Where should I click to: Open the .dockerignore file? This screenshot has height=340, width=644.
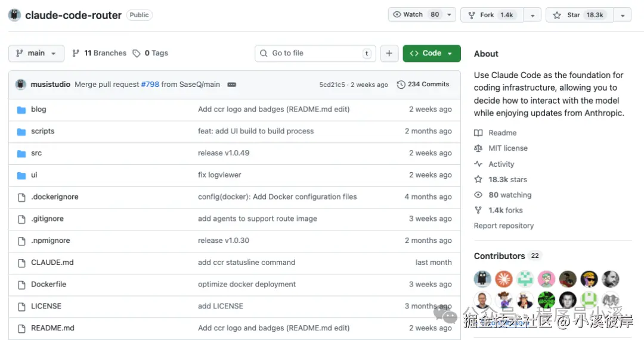[55, 196]
